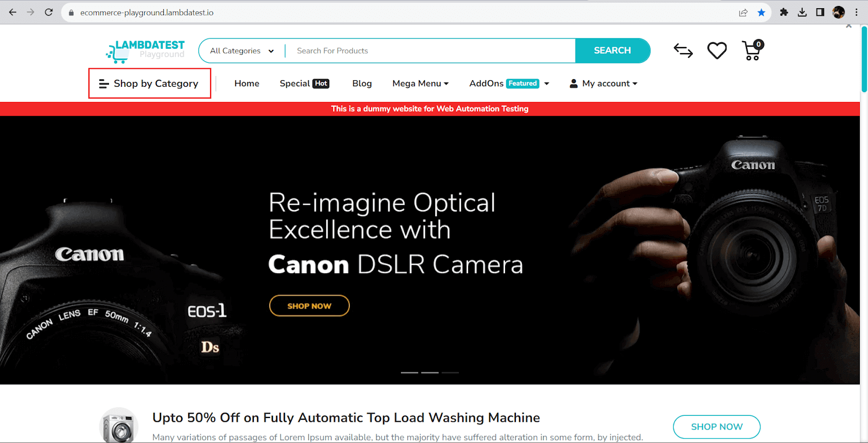Expand the Mega Menu dropdown
The height and width of the screenshot is (443, 868).
click(420, 84)
